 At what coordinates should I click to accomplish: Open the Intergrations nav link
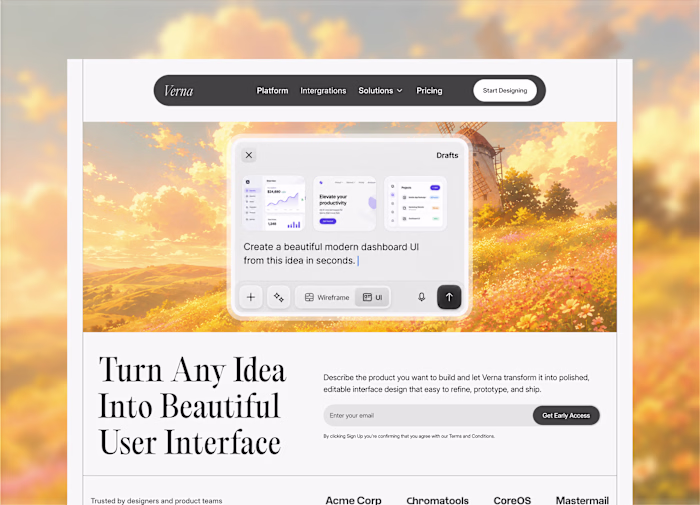(x=323, y=91)
